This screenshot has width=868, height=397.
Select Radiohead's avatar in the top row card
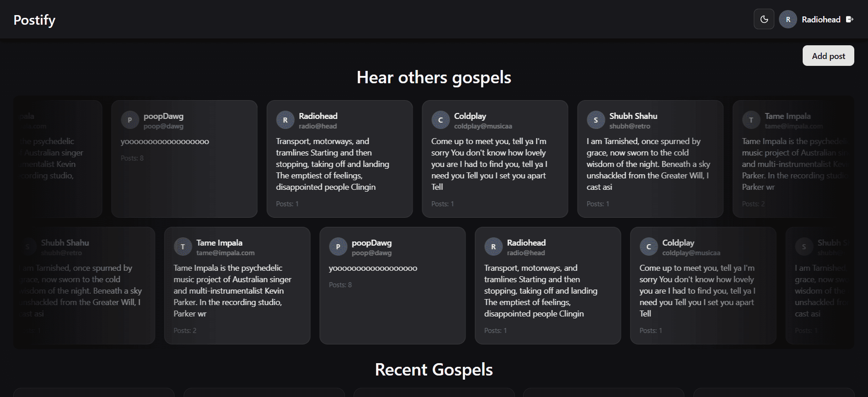click(285, 120)
